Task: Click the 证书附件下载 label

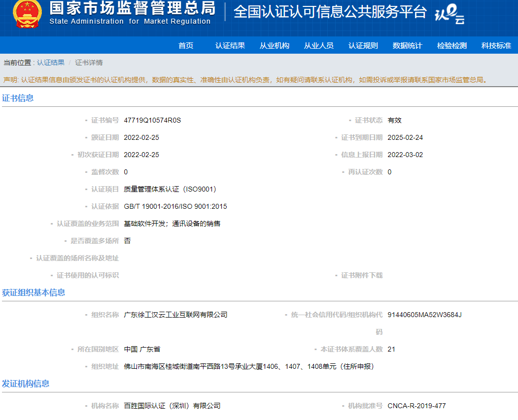Action: [x=362, y=275]
